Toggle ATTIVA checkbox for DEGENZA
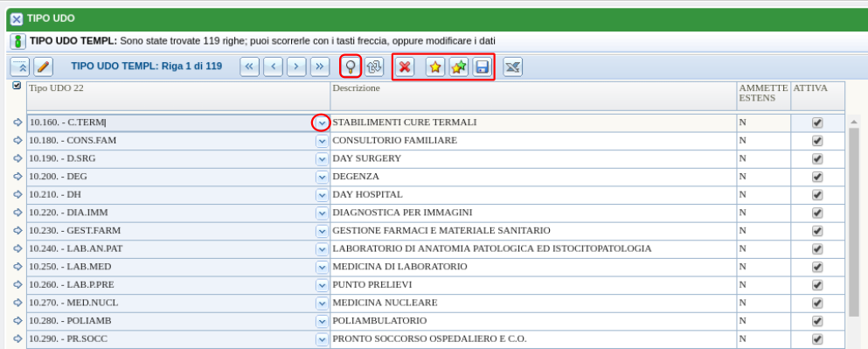868x349 pixels. point(817,178)
